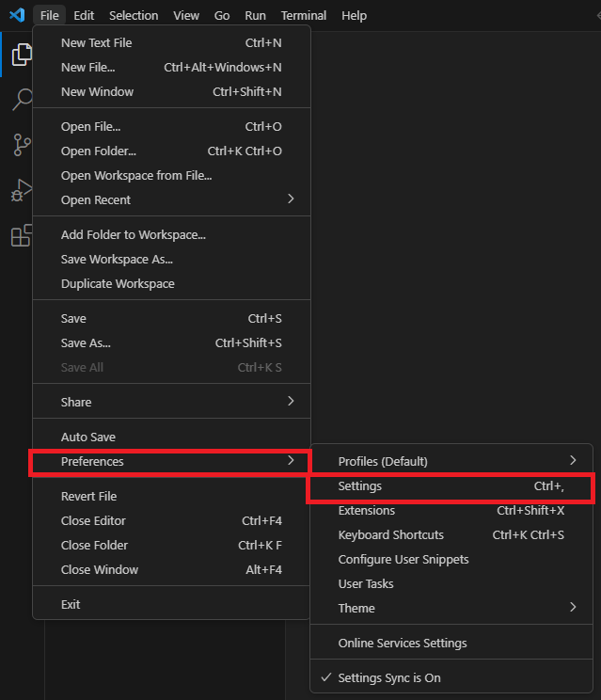
Task: Select Duplicate Workspace
Action: 171,284
